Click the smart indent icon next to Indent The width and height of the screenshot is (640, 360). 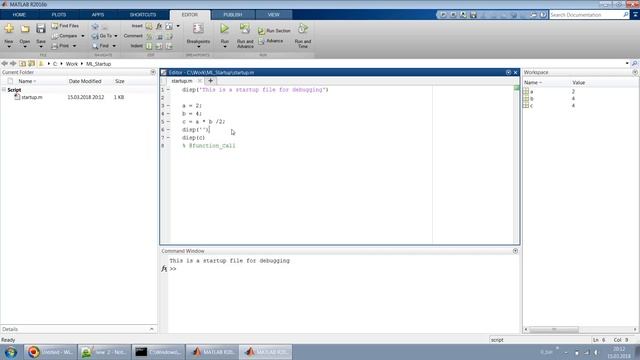pos(149,46)
